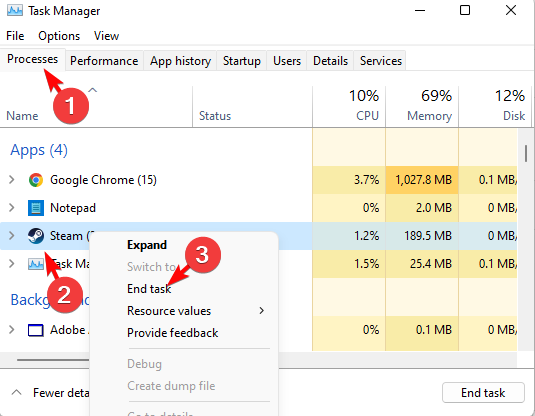
Task: Click the Task Manager icon in the Apps list
Action: 36,264
